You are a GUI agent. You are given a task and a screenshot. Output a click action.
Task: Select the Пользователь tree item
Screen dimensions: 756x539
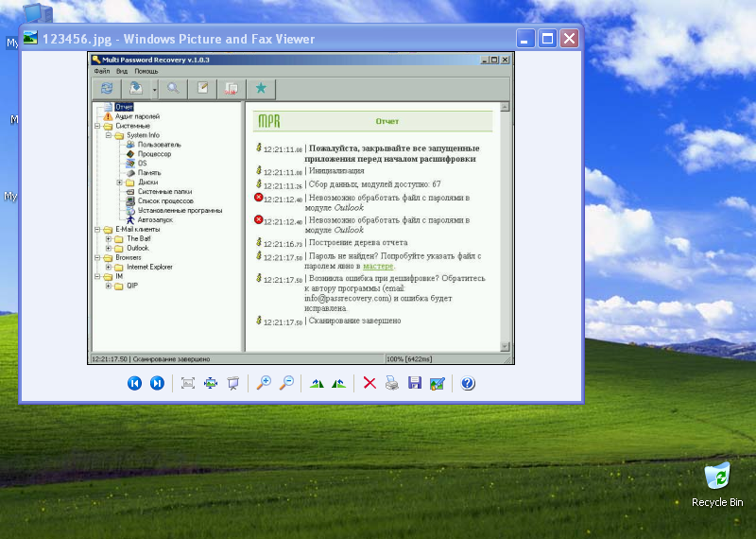(159, 145)
